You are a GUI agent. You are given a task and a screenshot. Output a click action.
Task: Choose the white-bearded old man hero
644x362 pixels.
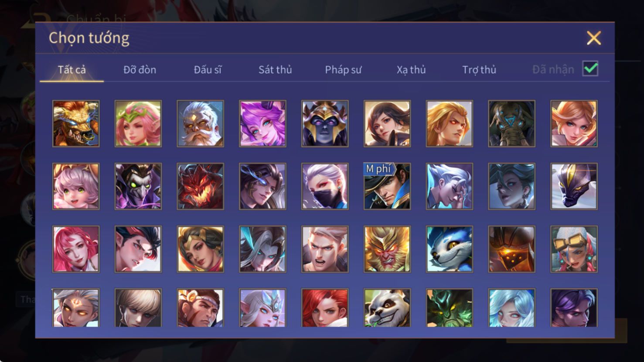200,123
